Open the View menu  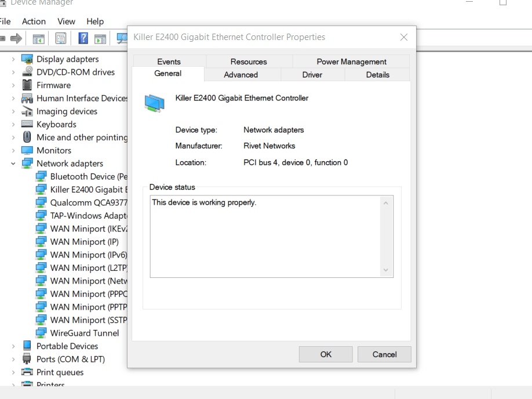click(x=66, y=21)
